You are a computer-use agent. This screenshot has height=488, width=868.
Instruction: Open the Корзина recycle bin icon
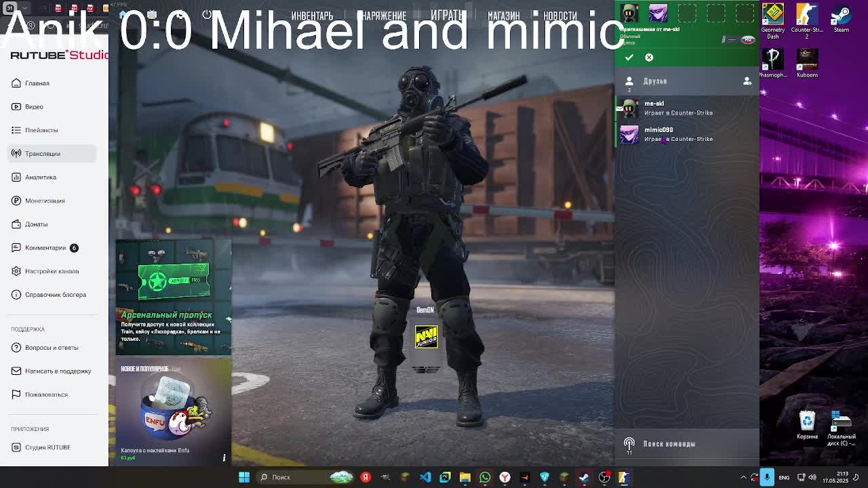coord(807,426)
